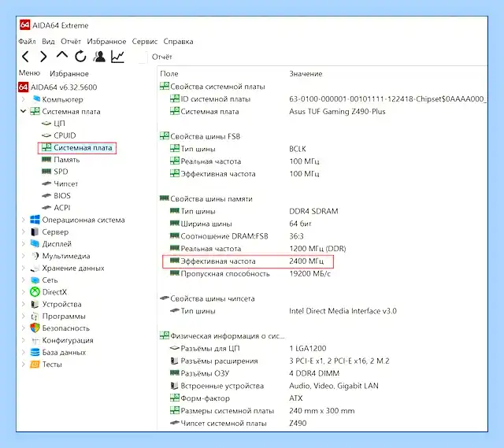Click the База данных database icon

point(35,352)
